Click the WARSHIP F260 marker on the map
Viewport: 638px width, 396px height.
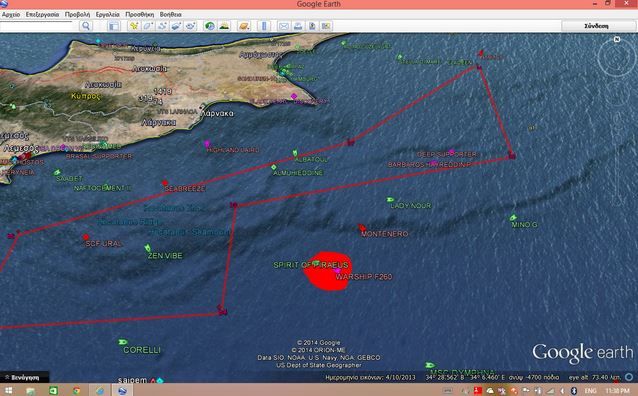(x=337, y=271)
